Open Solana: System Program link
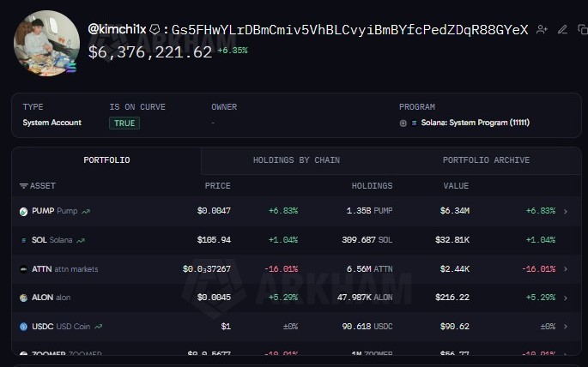This screenshot has height=367, width=588. point(475,123)
